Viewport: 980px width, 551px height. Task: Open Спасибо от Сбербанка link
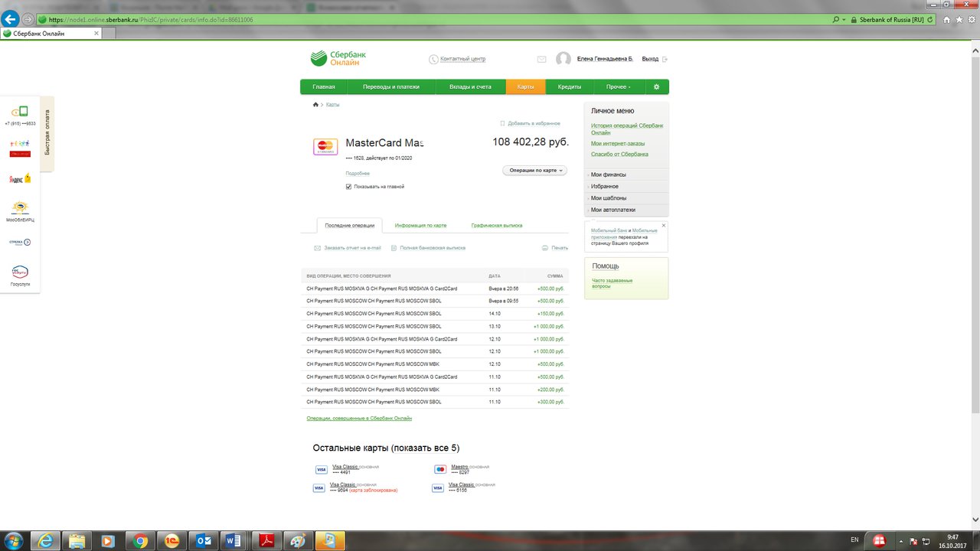coord(619,154)
